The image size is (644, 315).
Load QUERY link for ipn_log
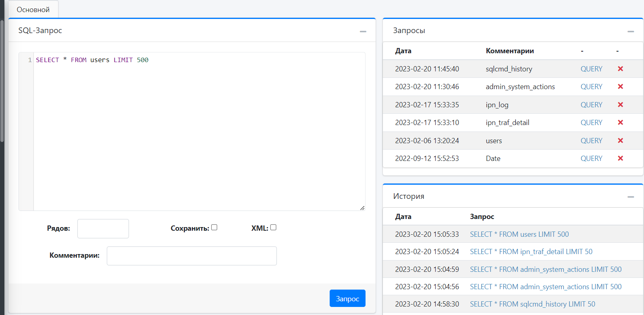(x=591, y=105)
